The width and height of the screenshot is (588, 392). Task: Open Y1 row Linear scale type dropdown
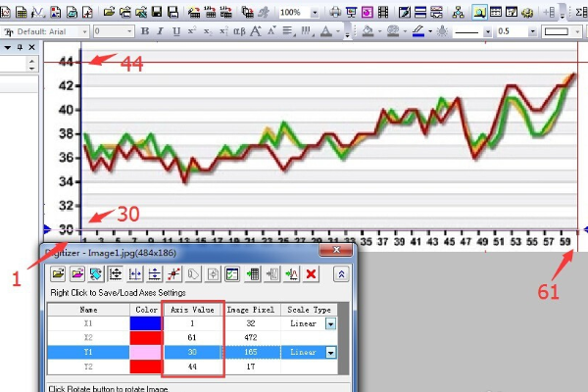tap(330, 352)
